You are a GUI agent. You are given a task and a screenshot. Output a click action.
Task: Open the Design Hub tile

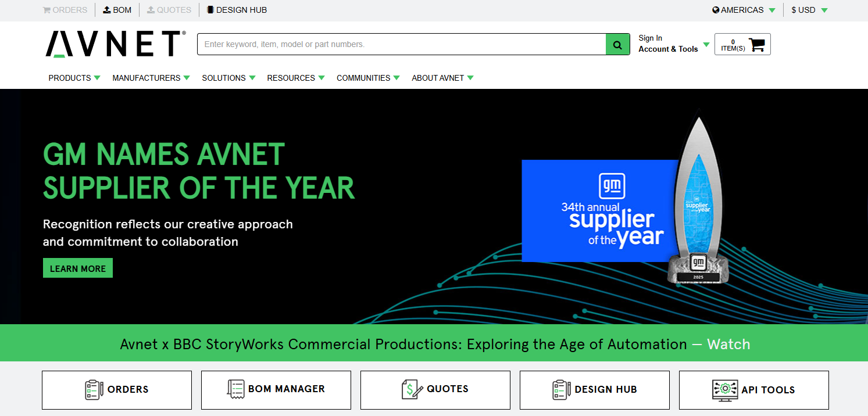(x=595, y=390)
